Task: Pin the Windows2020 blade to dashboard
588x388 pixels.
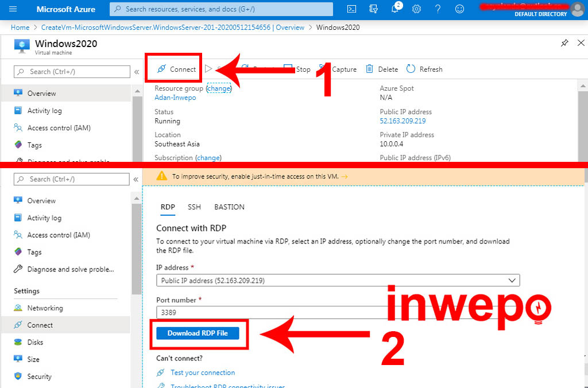Action: (x=564, y=43)
